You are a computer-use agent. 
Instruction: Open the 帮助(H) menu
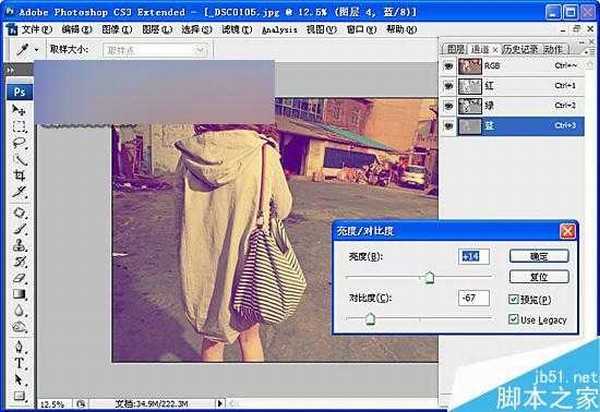click(x=401, y=29)
